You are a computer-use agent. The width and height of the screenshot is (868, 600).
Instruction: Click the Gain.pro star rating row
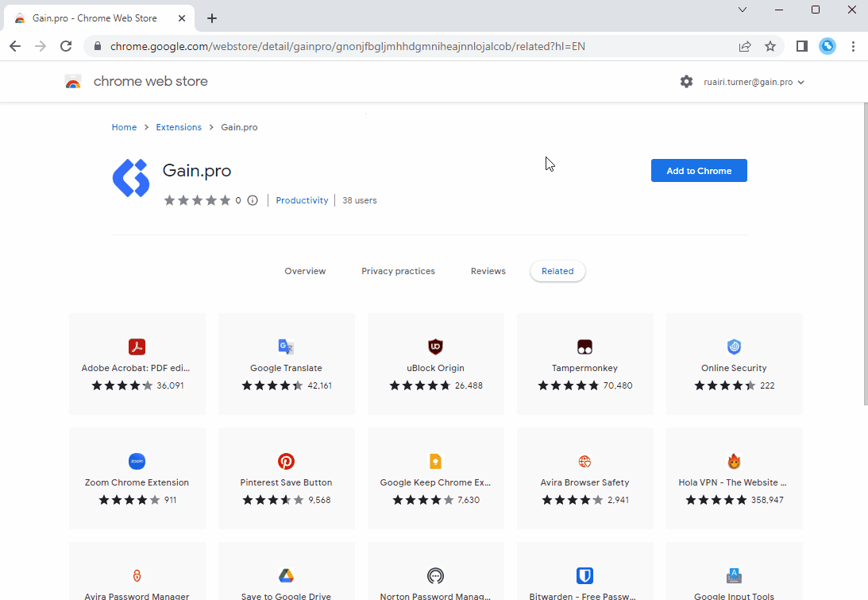coord(199,200)
